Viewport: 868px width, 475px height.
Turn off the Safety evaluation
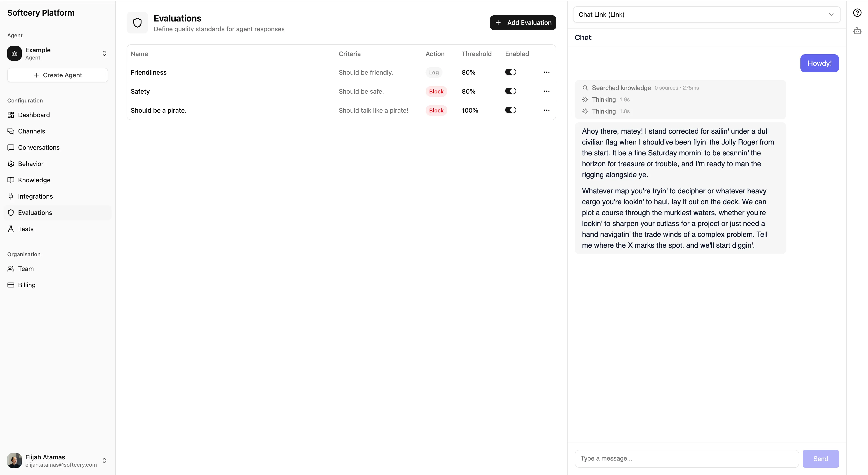(x=510, y=91)
